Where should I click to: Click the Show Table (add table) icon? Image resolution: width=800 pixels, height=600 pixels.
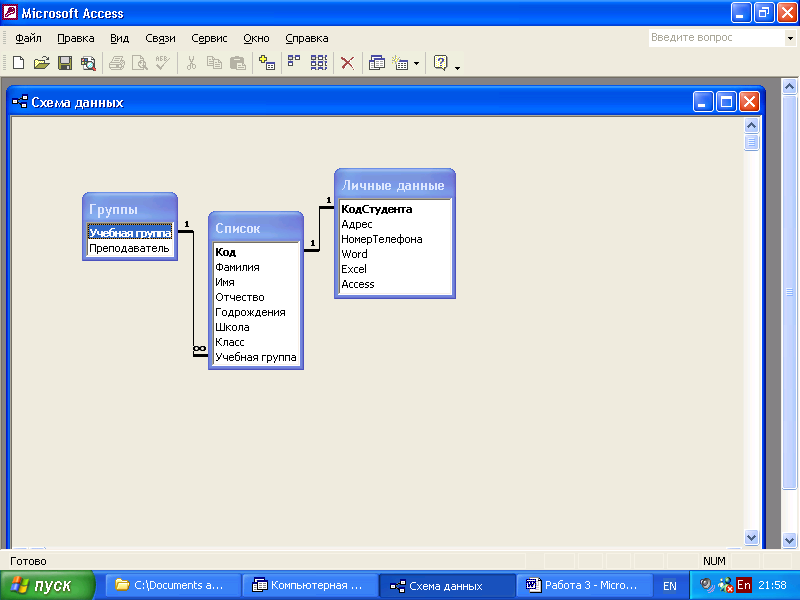[267, 63]
